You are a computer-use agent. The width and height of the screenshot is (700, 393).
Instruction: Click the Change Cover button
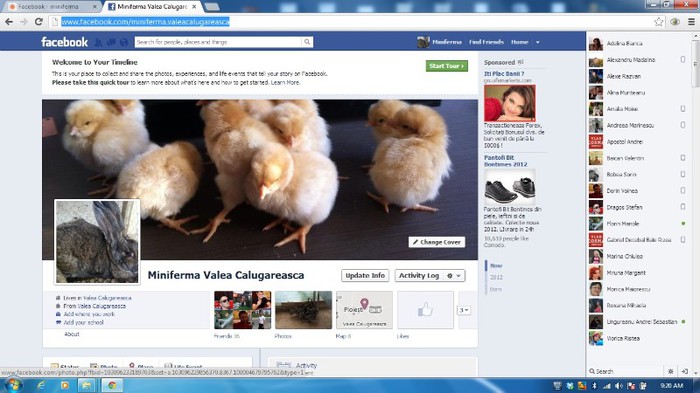pos(437,242)
